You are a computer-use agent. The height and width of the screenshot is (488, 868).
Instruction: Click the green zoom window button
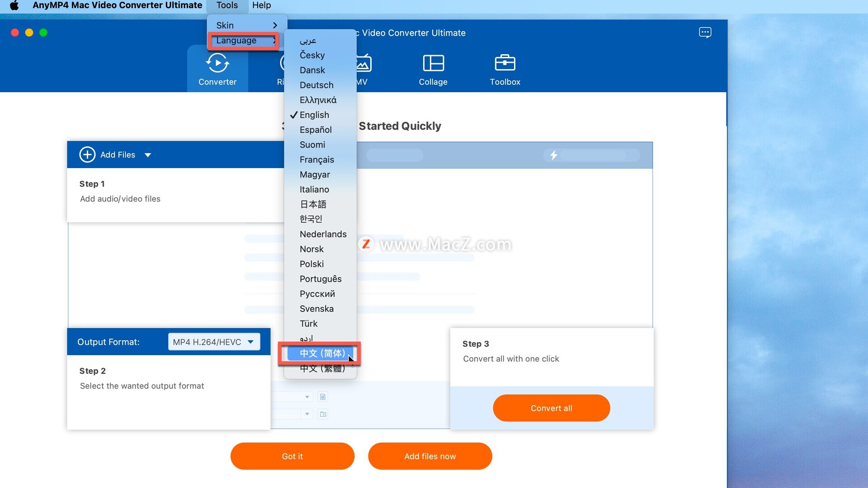click(x=43, y=33)
